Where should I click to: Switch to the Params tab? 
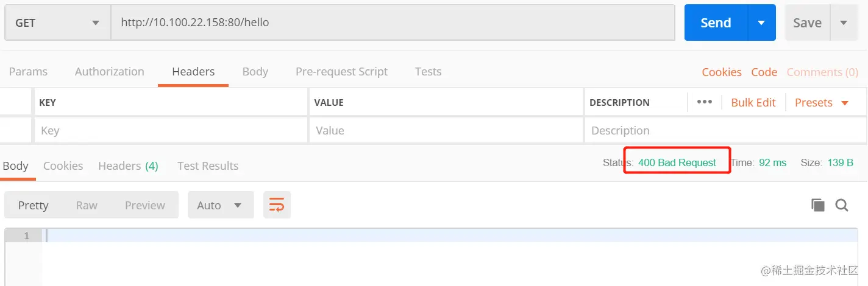[x=28, y=72]
